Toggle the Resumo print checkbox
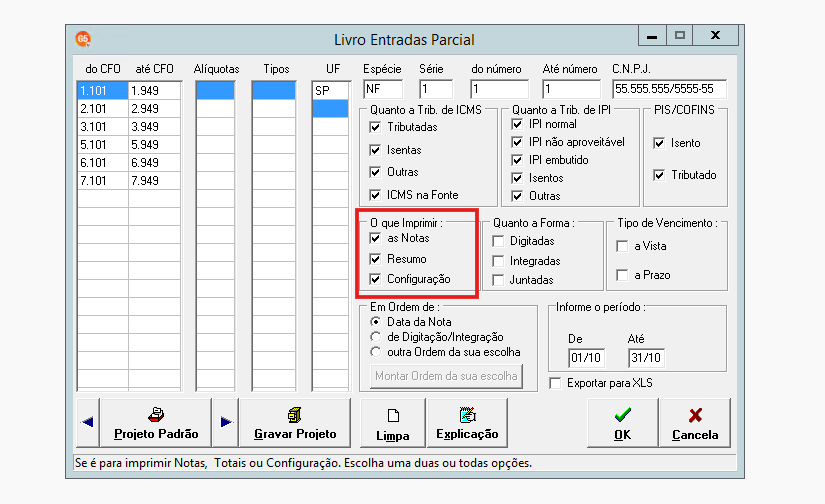 point(375,259)
